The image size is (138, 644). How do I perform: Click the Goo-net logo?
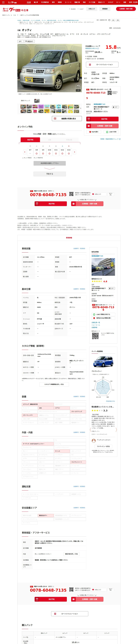[x=15, y=10]
